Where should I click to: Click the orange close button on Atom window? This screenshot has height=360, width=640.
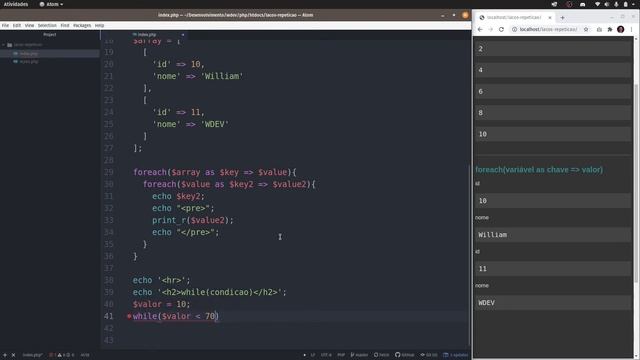(465, 15)
